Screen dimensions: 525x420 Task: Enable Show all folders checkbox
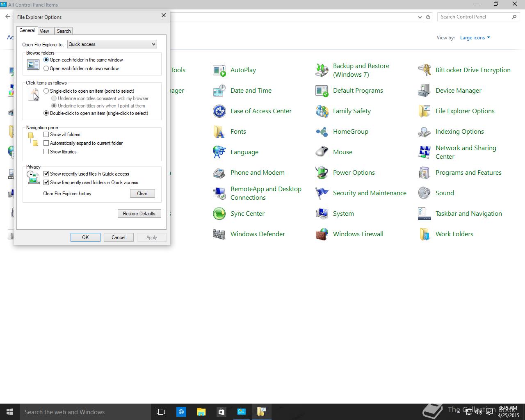coord(46,135)
